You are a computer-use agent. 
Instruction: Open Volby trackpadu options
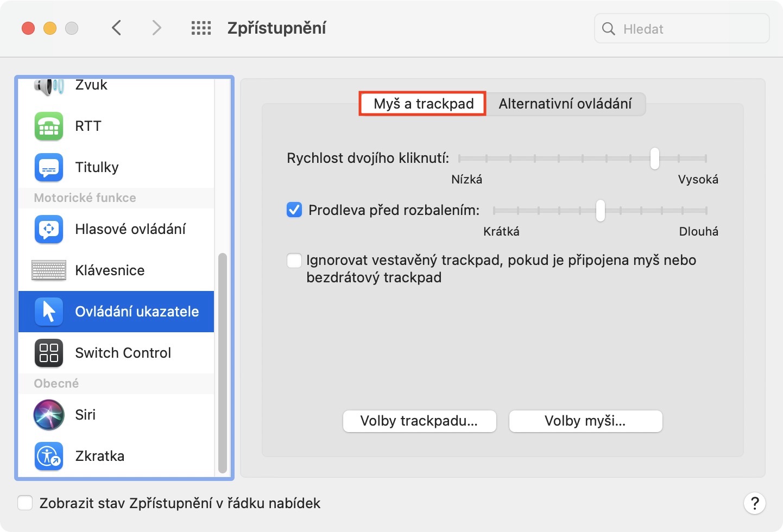coord(419,421)
